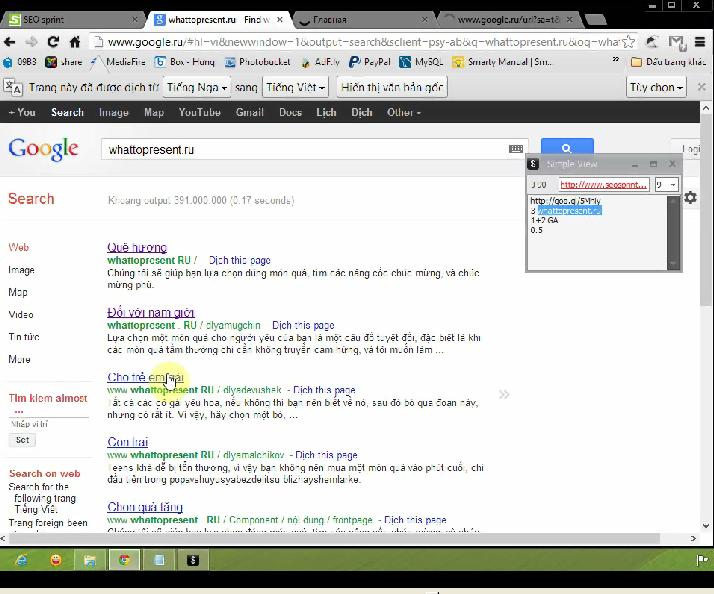The image size is (714, 594).
Task: Show hidden bookmarks overflow chevron
Action: [x=616, y=60]
